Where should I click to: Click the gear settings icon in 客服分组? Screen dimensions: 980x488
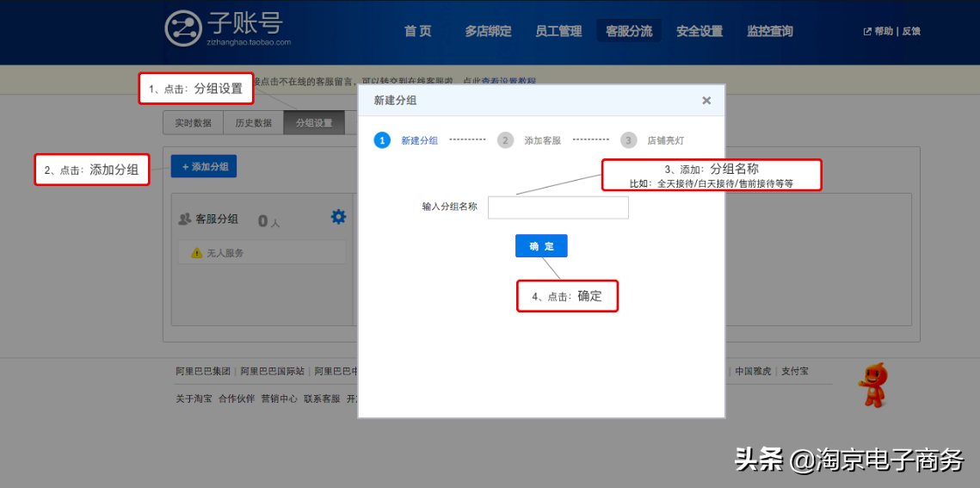[338, 217]
